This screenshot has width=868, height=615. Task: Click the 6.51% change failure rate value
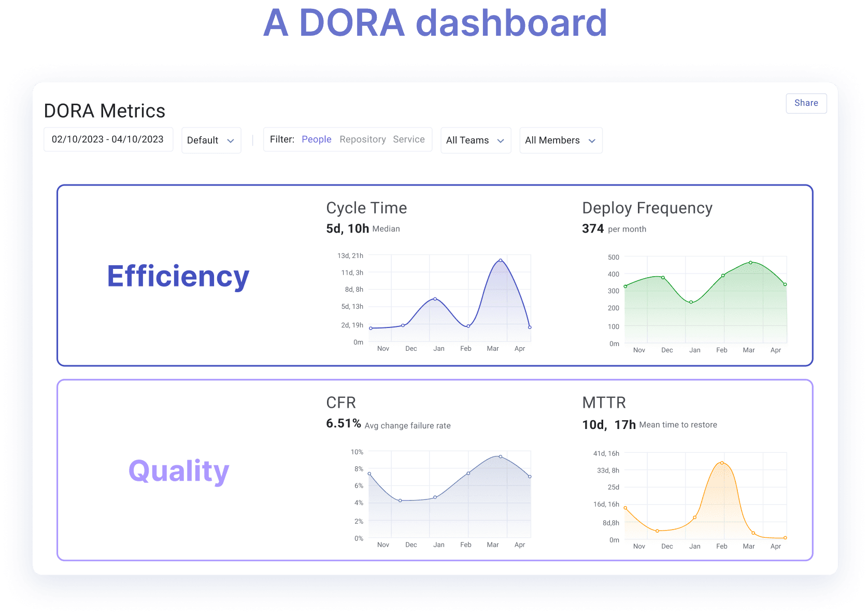tap(343, 423)
